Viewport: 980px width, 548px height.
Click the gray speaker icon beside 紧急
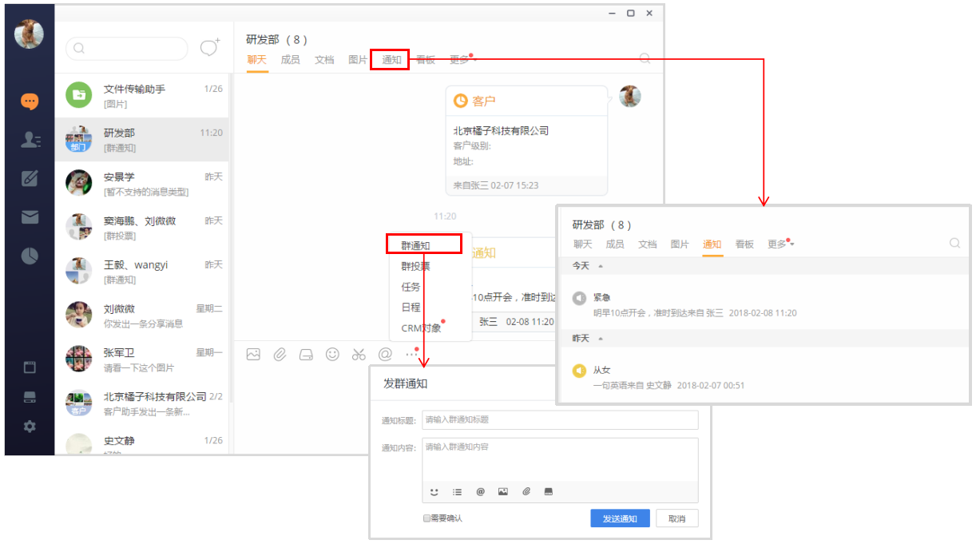click(x=580, y=298)
